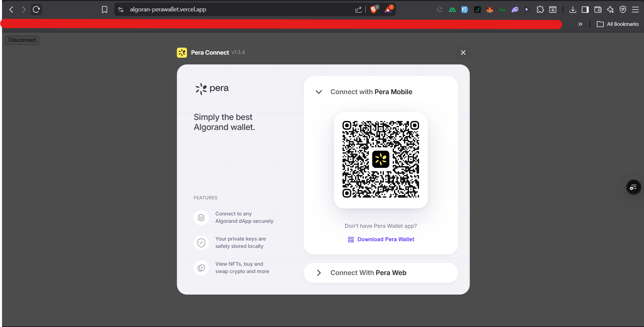Open Leo AI sparkle icon
This screenshot has width=644, height=327.
tap(610, 10)
